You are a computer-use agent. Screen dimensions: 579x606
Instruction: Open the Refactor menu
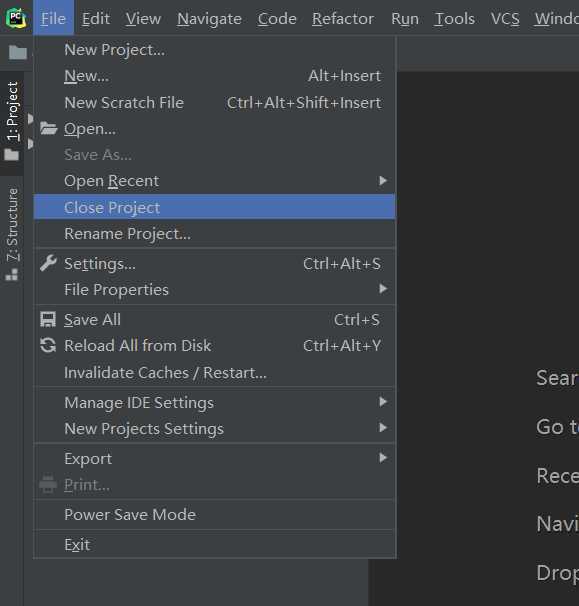tap(343, 18)
